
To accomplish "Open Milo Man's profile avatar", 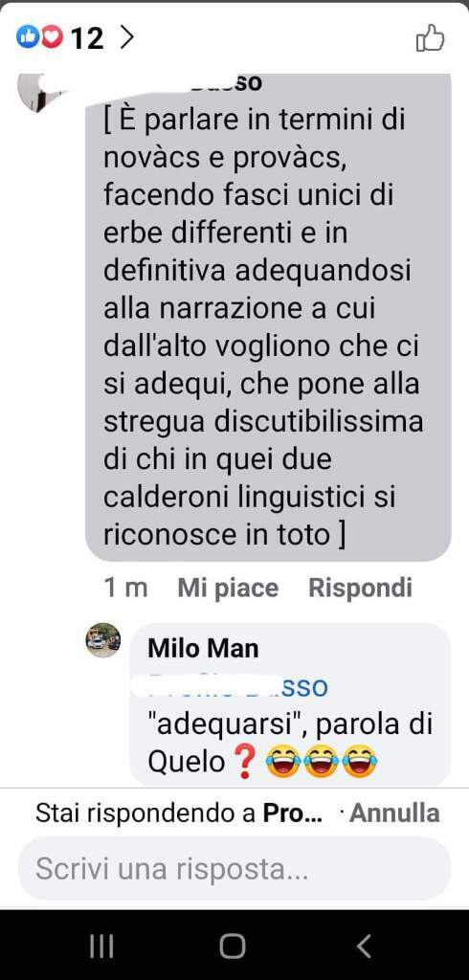I will pos(103,640).
